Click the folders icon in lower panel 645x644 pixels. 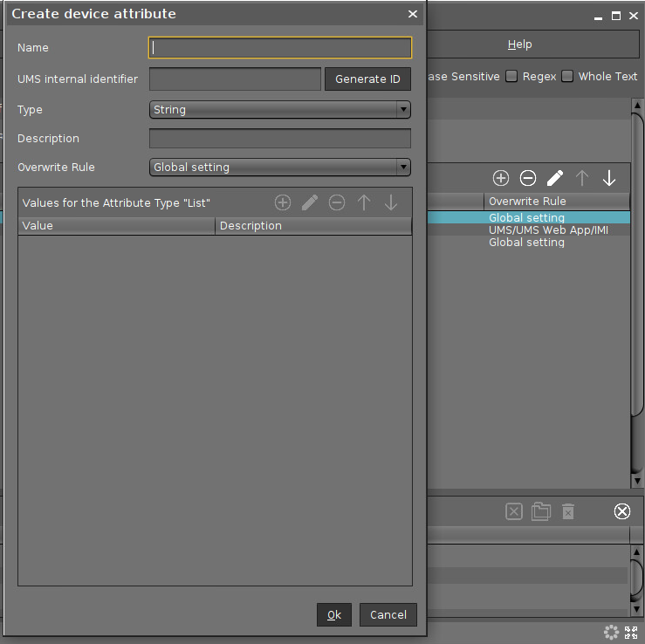coord(541,511)
